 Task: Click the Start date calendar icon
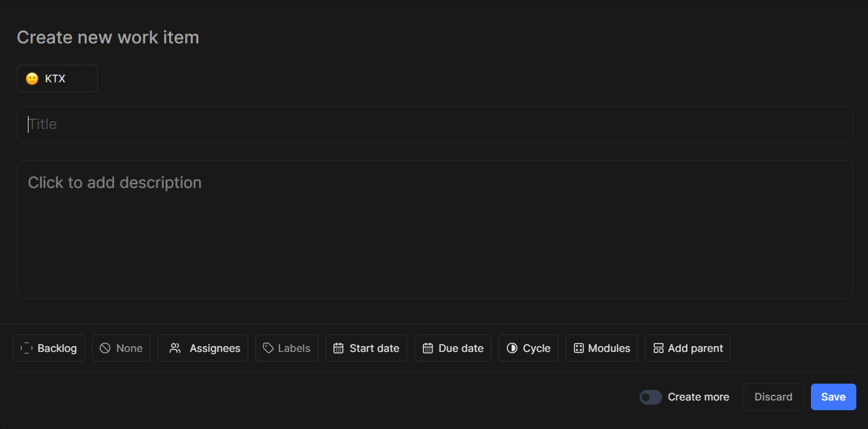coord(338,348)
